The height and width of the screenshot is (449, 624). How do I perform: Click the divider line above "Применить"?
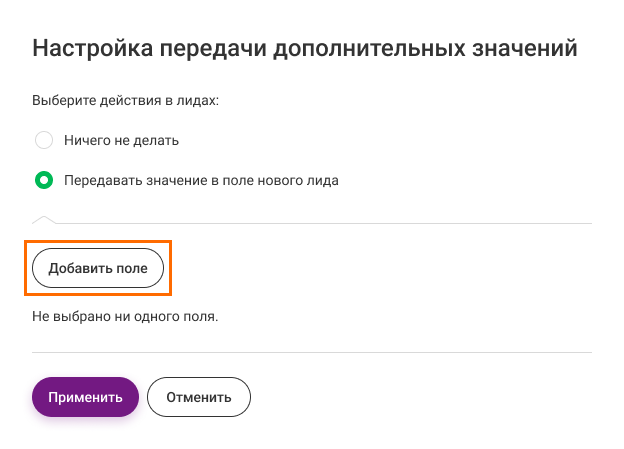pyautogui.click(x=312, y=352)
